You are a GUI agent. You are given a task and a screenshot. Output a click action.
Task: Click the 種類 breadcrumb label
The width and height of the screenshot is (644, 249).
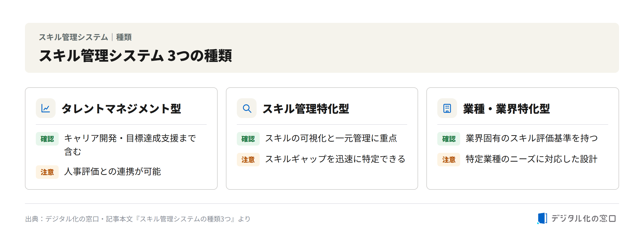point(124,37)
